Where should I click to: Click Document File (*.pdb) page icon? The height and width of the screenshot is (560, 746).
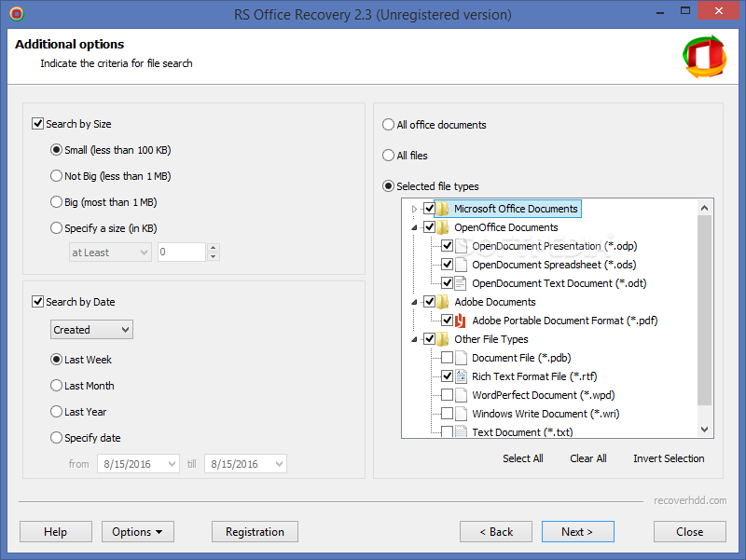pos(461,358)
